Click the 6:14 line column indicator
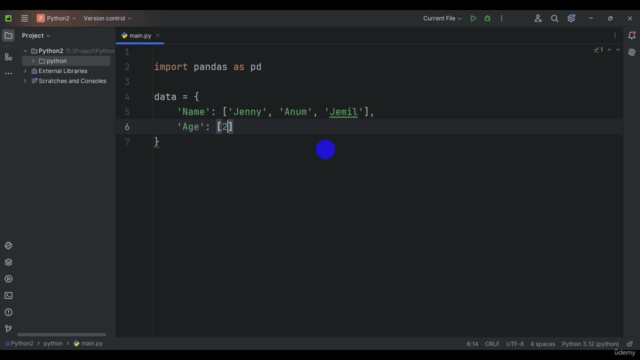Viewport: 640px width, 360px height. click(x=472, y=344)
